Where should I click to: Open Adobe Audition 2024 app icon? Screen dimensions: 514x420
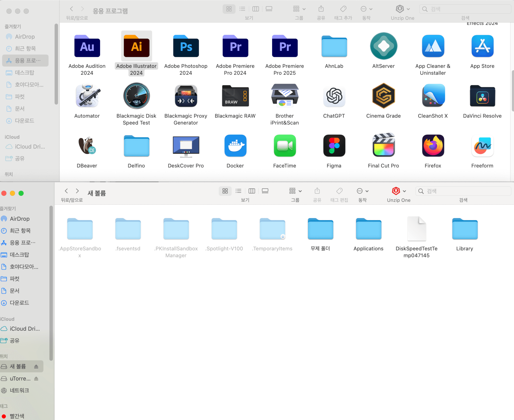(x=87, y=46)
